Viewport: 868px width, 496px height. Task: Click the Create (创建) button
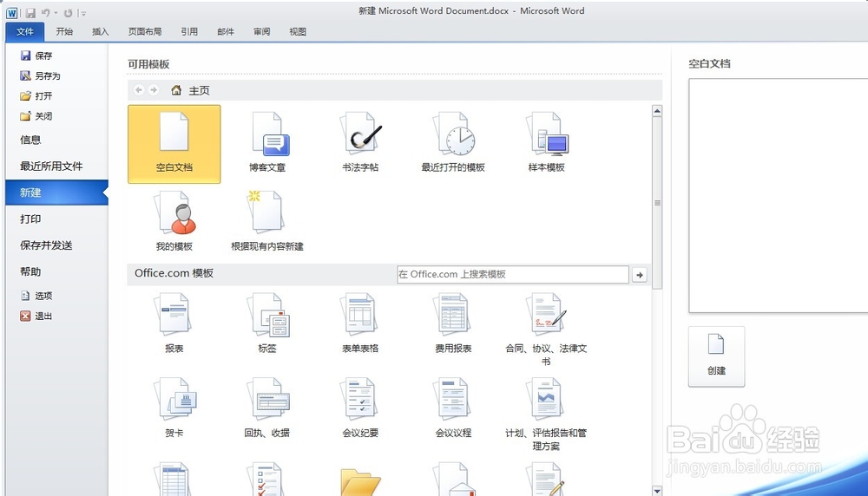tap(716, 356)
